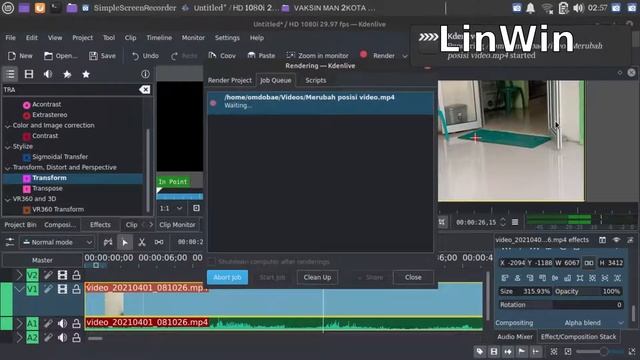Click the effect info icon
The image size is (640, 360).
pos(145,74)
